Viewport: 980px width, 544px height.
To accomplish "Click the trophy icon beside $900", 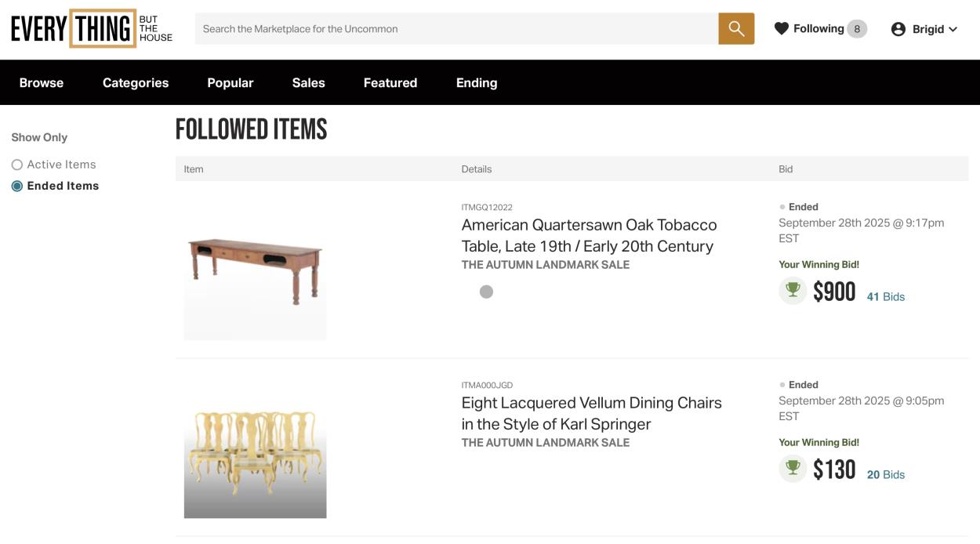I will pos(793,291).
